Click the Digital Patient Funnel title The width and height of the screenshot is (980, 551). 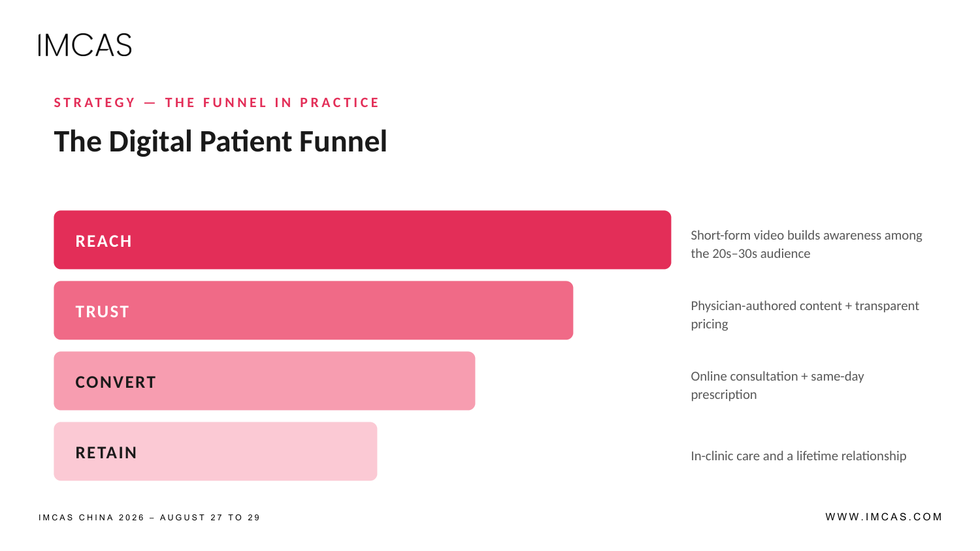click(x=220, y=142)
